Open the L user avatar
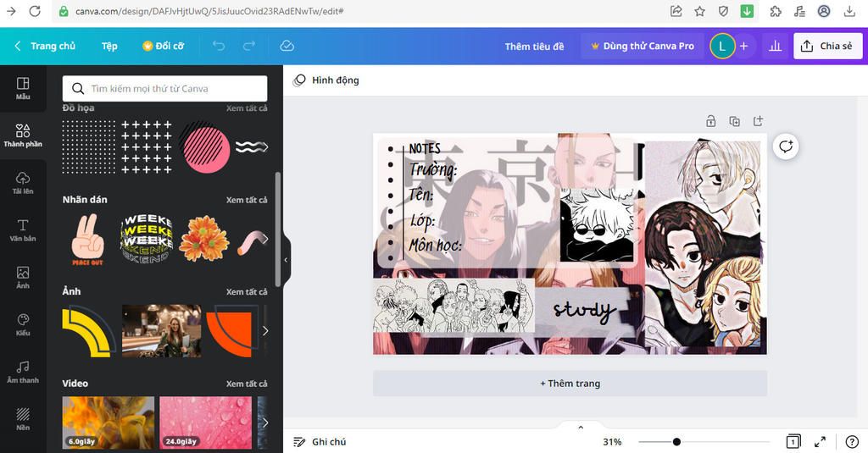The image size is (868, 453). (722, 47)
